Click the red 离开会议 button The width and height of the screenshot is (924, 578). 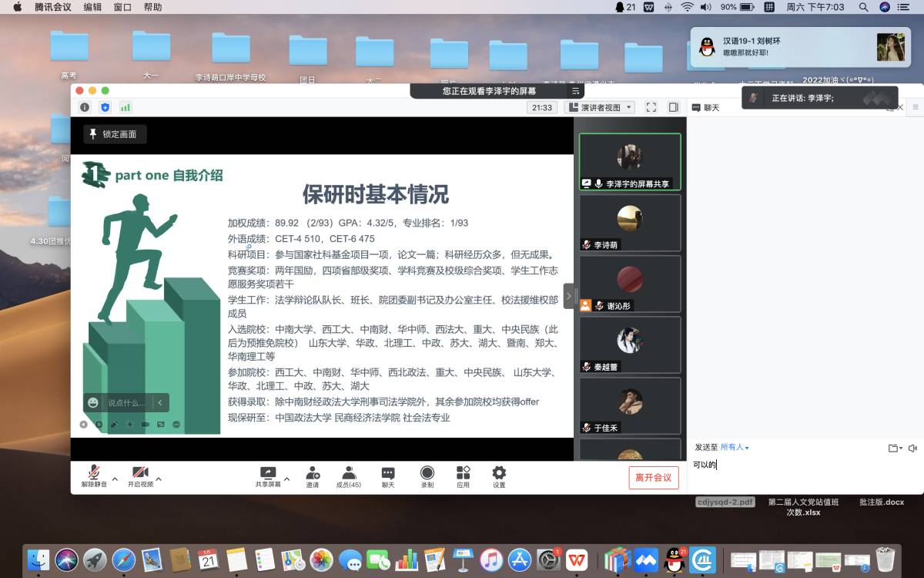[653, 478]
